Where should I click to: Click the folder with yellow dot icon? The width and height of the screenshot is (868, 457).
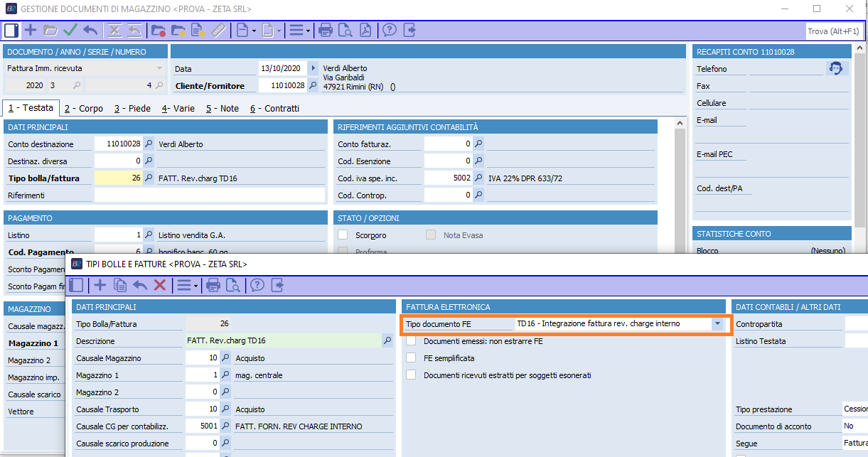click(178, 30)
